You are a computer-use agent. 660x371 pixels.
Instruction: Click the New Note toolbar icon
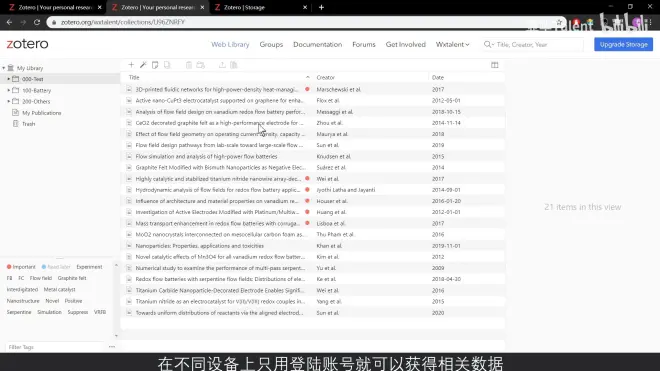(x=155, y=65)
